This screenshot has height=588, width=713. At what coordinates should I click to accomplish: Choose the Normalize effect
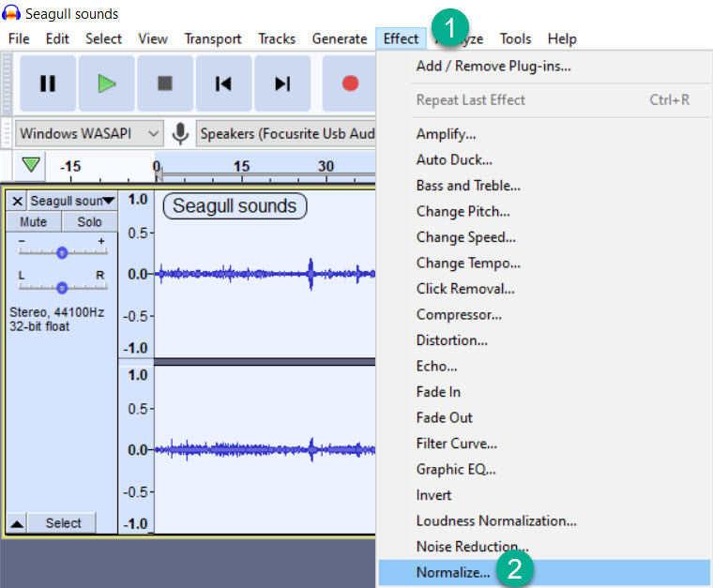pyautogui.click(x=544, y=573)
